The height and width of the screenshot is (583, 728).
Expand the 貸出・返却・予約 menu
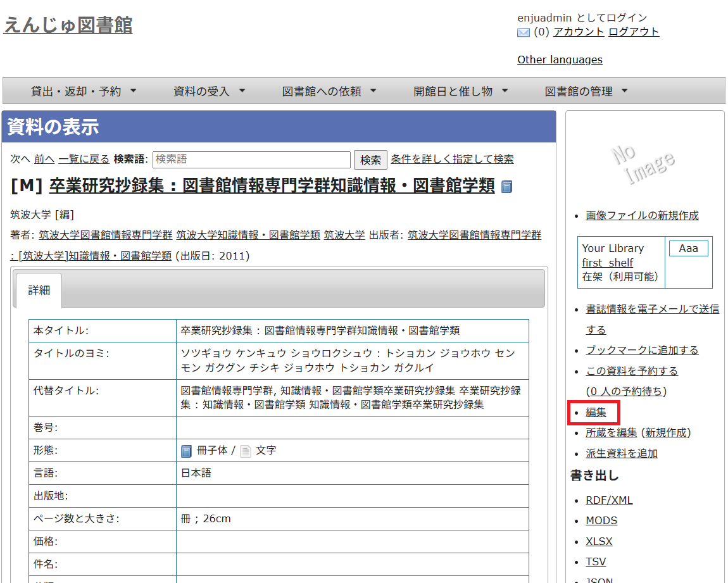pos(84,91)
